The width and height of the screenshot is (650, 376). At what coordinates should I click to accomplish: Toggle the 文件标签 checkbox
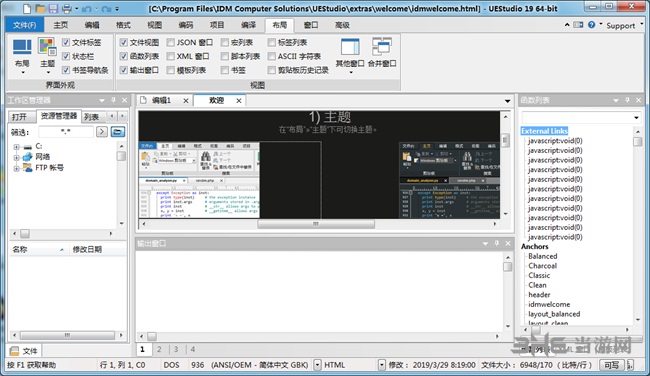(x=65, y=42)
